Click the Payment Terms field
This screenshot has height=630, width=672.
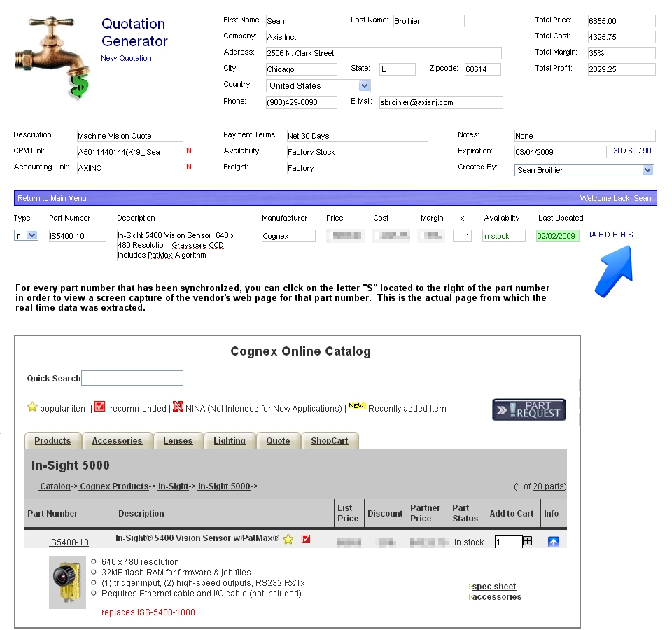click(x=358, y=136)
